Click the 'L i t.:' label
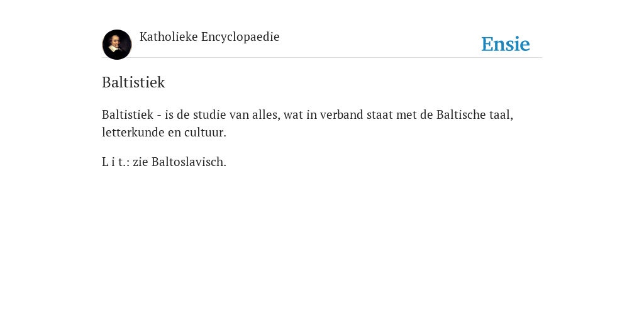 click(116, 162)
